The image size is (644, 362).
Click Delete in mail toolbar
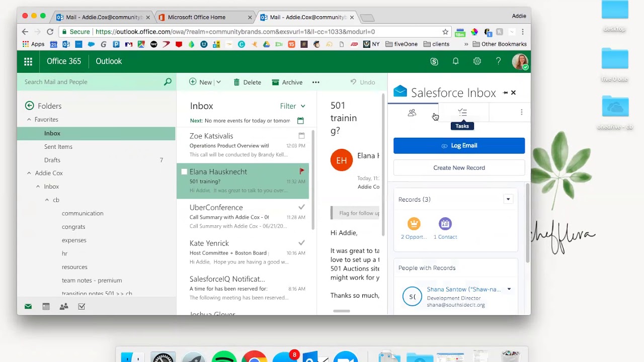(x=247, y=82)
